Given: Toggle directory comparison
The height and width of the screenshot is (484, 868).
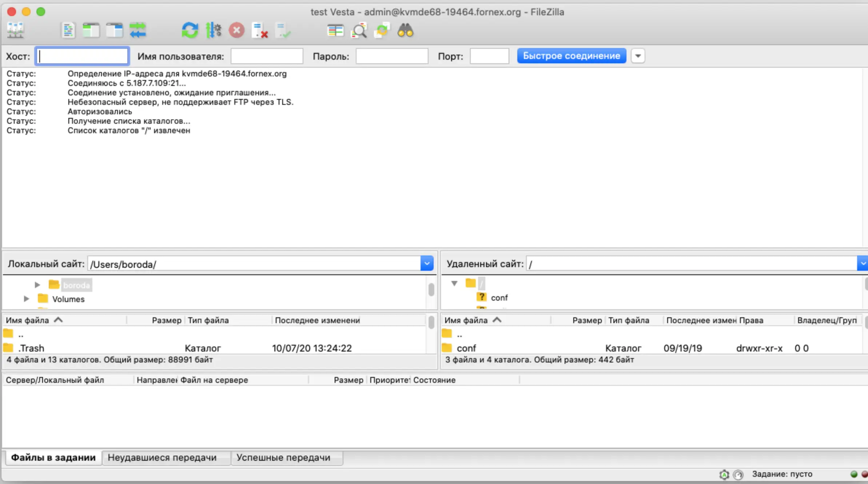Looking at the screenshot, I should 359,31.
